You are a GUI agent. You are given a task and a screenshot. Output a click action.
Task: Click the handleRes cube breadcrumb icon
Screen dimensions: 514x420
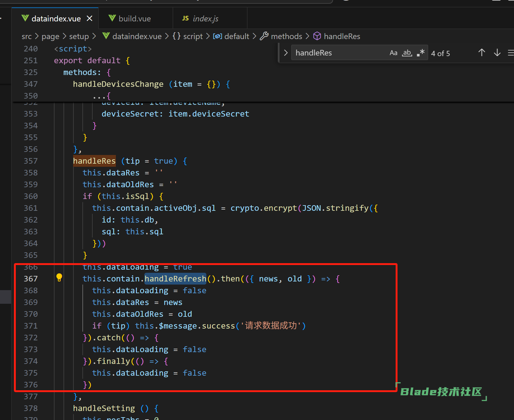click(317, 36)
